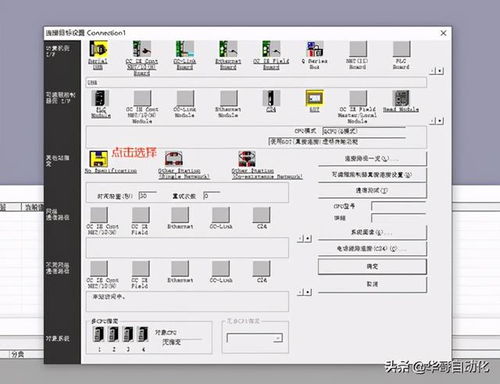Choose Other Station (Co-existence Network) icon
This screenshot has width=500, height=384.
point(247,159)
